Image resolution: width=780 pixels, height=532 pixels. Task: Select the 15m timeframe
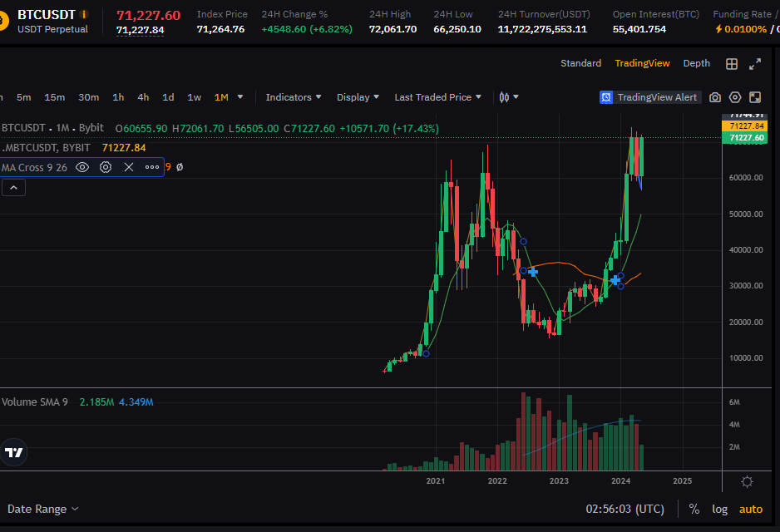55,97
